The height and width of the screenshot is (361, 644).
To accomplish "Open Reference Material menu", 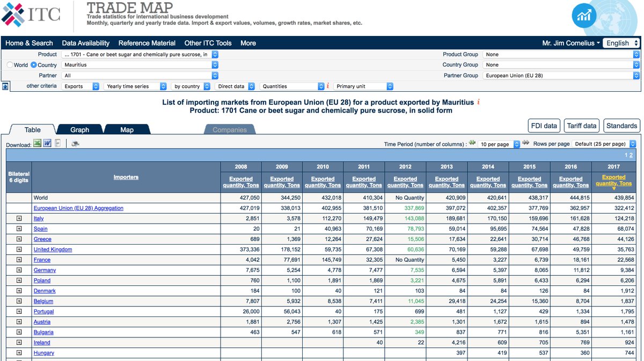I will [x=147, y=43].
